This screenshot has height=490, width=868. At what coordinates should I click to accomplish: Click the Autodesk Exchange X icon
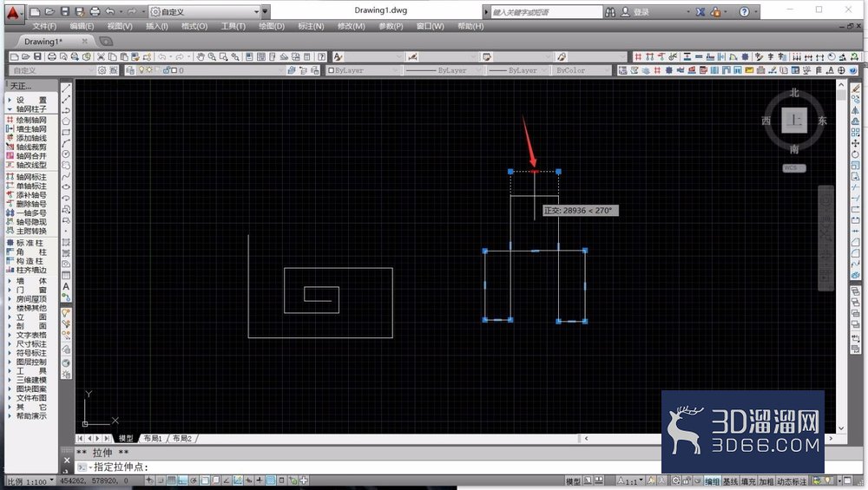click(700, 11)
